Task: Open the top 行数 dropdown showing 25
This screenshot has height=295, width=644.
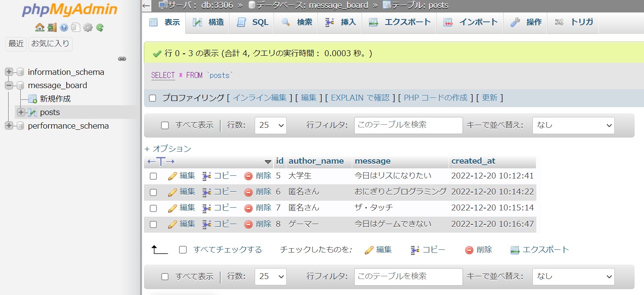Action: tap(270, 125)
